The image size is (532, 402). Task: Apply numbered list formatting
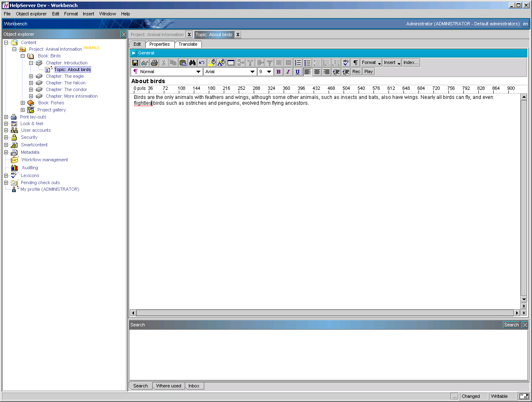(298, 63)
